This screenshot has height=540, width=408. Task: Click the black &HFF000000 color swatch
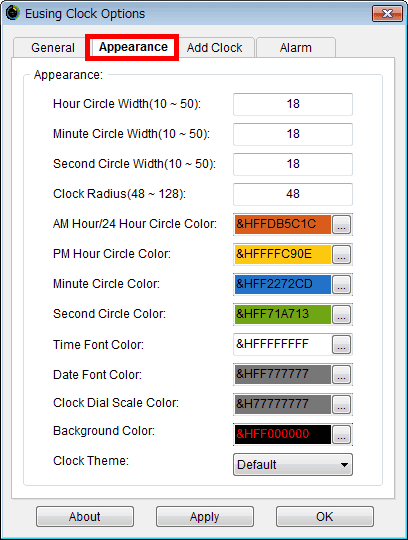(283, 434)
